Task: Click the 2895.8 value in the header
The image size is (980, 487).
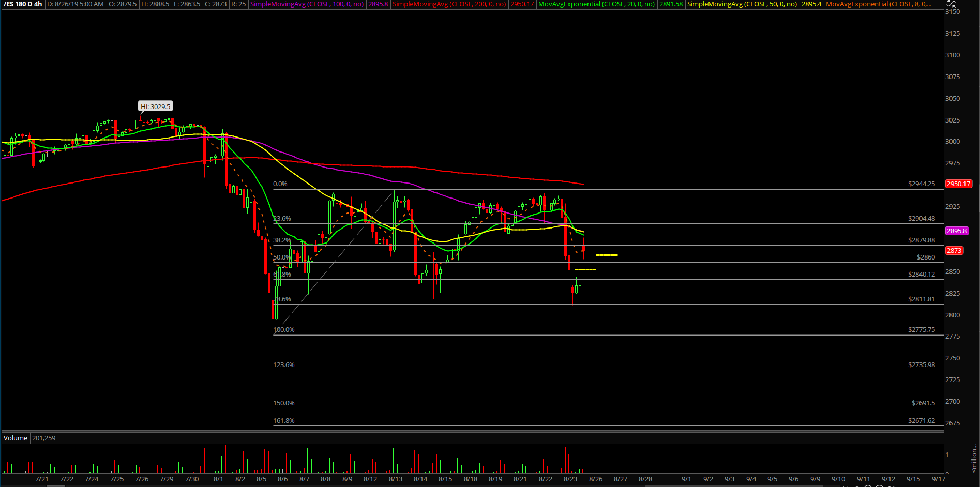Action: click(x=378, y=4)
